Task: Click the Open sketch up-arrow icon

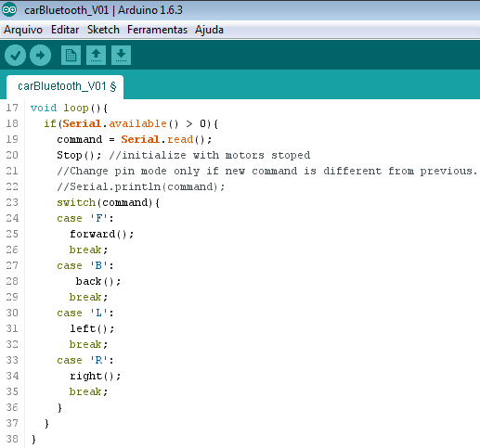Action: (96, 56)
